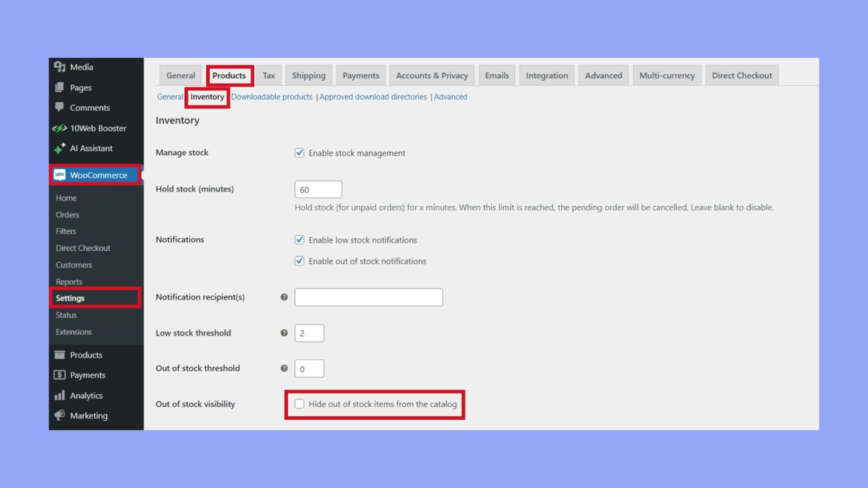Click the 10Web Booster sidebar icon
Viewport: 868px width, 488px height.
coord(59,128)
